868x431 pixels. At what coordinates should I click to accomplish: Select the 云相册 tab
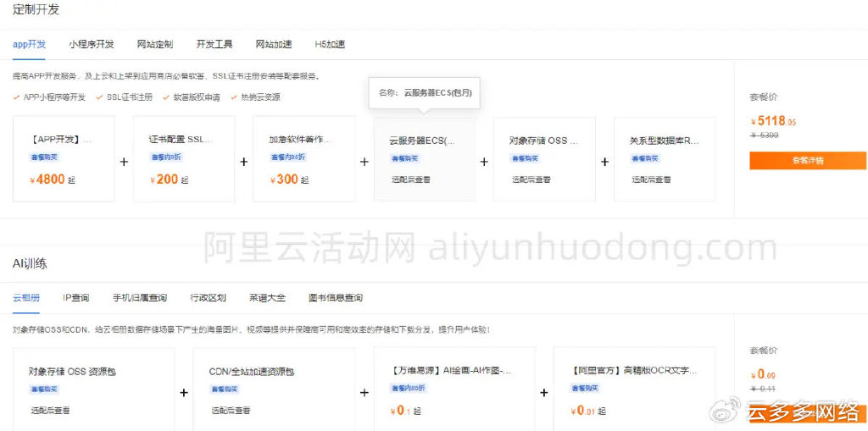click(26, 298)
